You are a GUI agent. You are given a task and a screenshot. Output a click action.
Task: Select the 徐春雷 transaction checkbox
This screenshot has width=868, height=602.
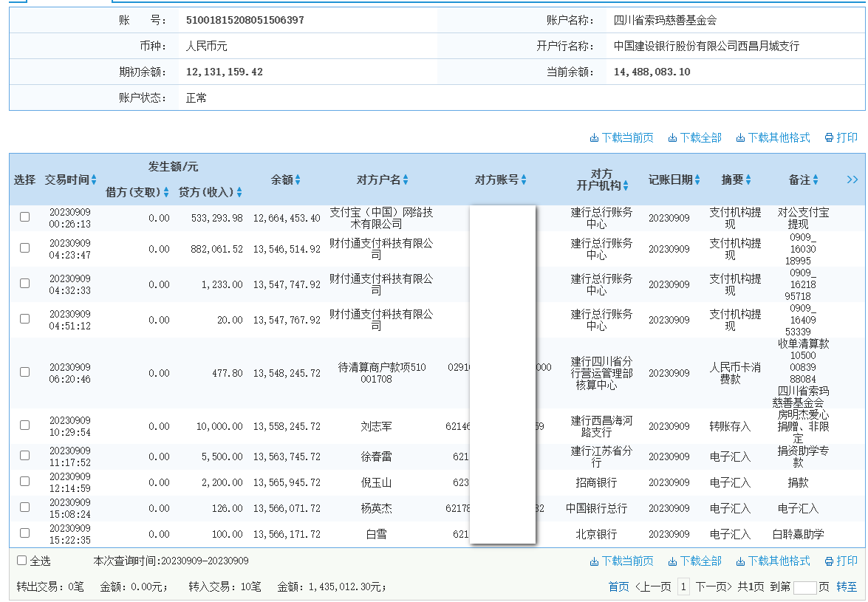click(x=25, y=455)
